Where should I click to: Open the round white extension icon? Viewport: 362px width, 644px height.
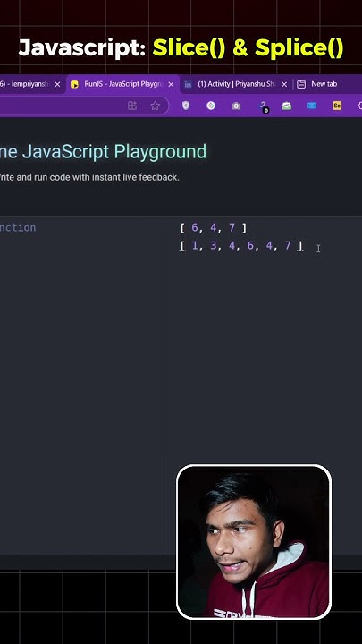click(211, 106)
